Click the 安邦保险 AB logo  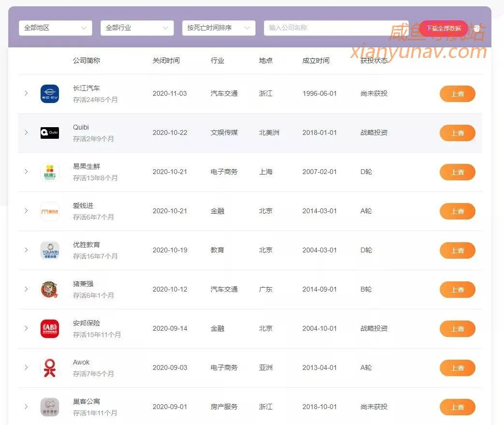(49, 328)
